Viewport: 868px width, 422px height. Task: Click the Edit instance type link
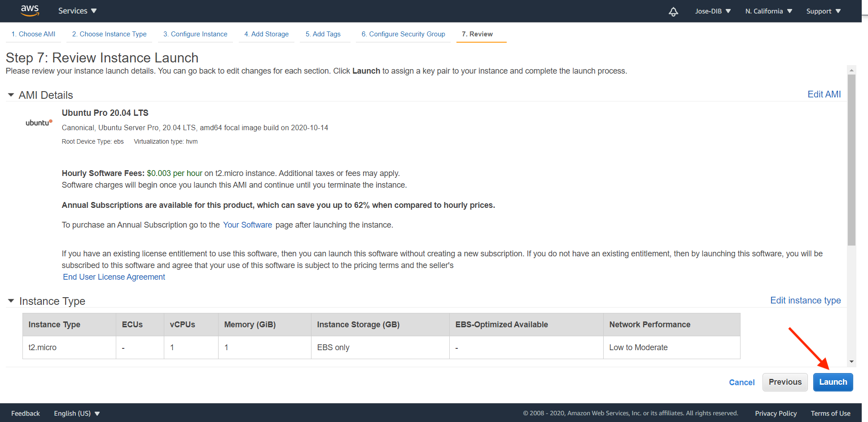806,300
